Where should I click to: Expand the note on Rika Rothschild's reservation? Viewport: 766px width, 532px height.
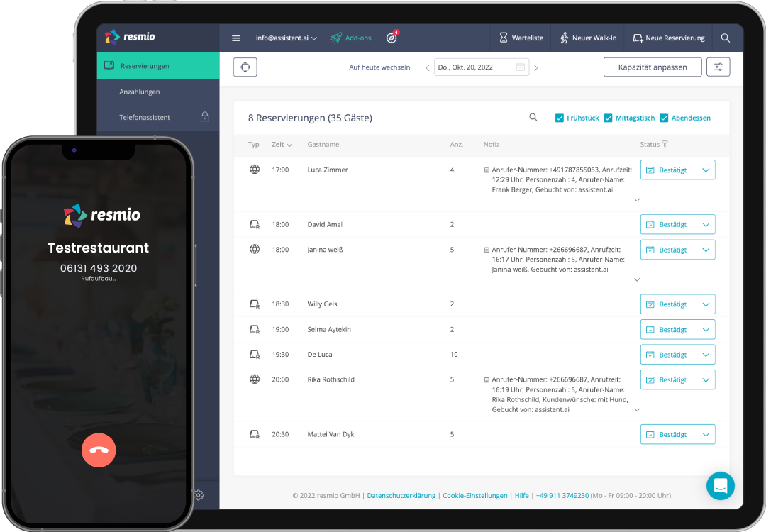[x=637, y=409]
